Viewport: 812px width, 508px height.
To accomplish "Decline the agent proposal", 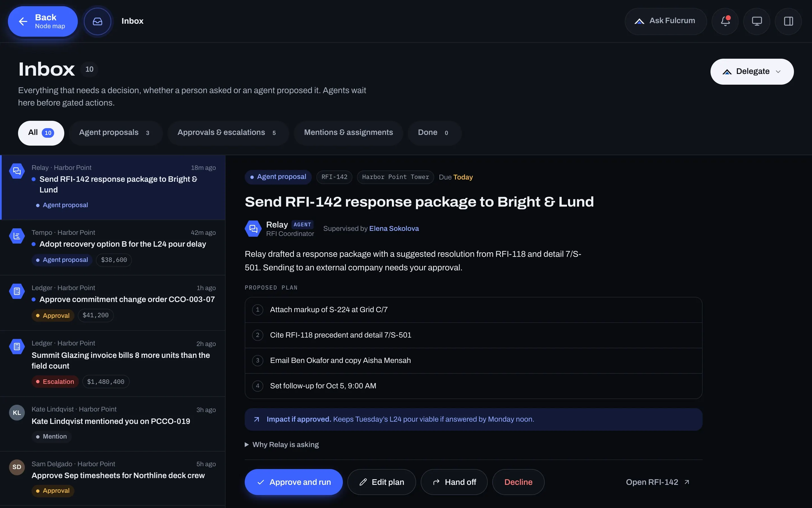I will pyautogui.click(x=518, y=482).
